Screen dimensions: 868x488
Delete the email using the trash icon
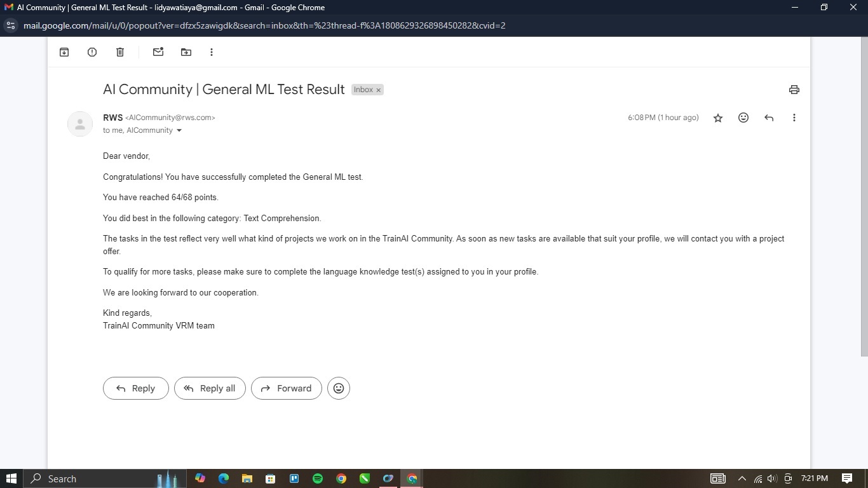point(120,52)
